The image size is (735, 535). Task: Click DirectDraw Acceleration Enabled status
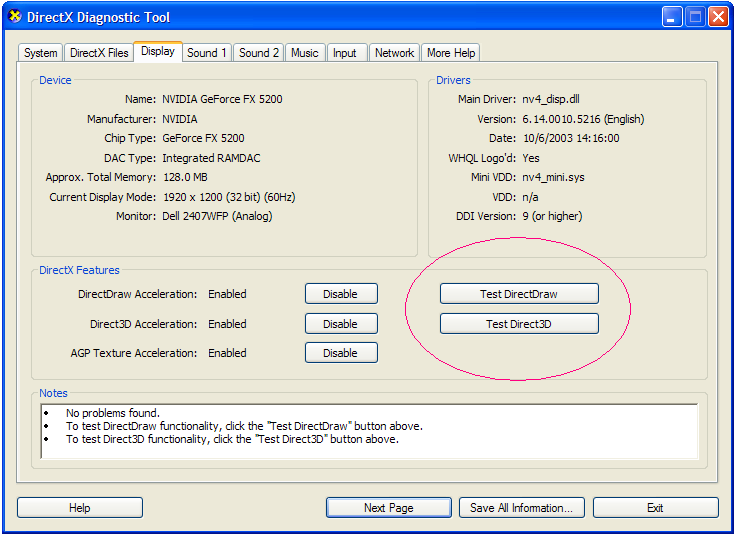click(x=227, y=294)
